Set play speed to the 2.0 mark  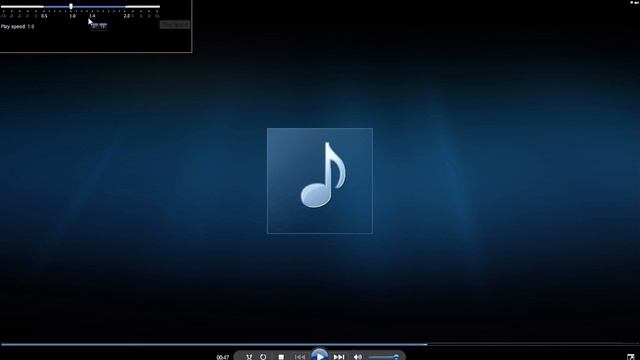[127, 16]
